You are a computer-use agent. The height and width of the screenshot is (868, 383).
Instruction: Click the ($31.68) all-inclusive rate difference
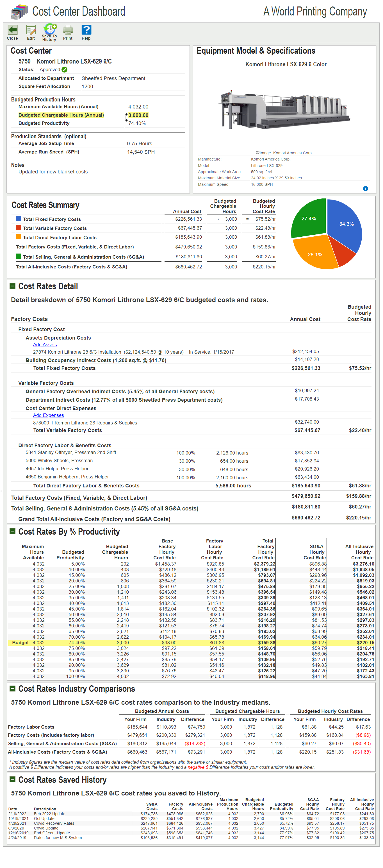(x=361, y=752)
